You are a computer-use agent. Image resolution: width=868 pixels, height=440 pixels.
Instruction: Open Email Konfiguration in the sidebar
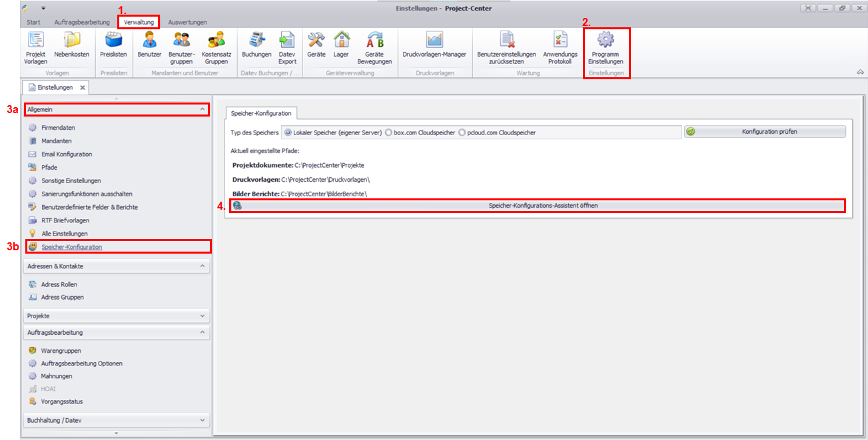click(67, 154)
